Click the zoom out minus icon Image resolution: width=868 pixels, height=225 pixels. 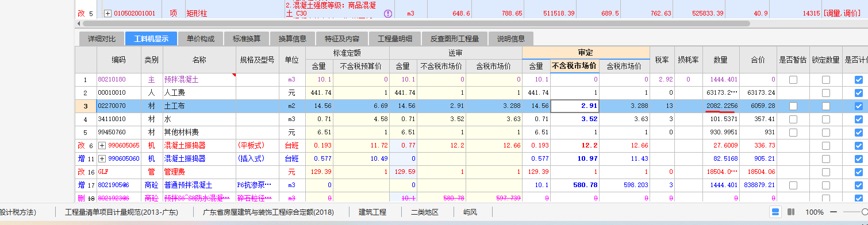pyautogui.click(x=834, y=212)
